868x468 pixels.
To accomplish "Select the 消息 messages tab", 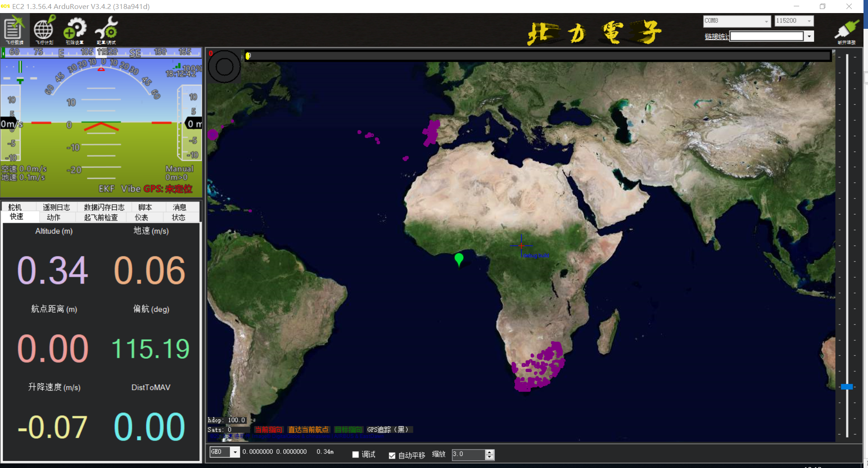I will [179, 207].
